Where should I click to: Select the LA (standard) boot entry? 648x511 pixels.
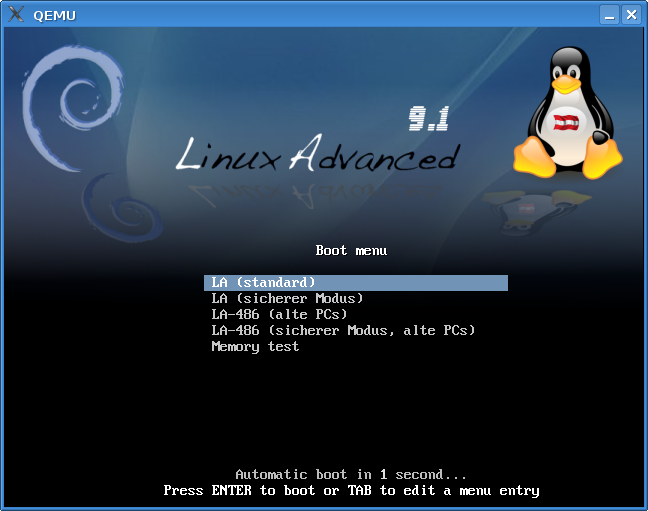[x=355, y=282]
